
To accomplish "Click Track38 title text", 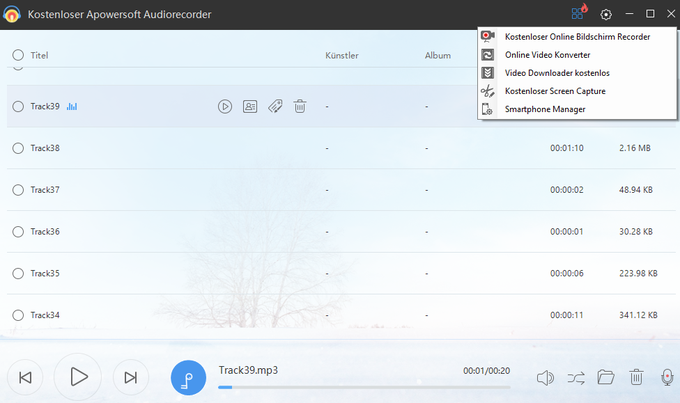I will 45,148.
